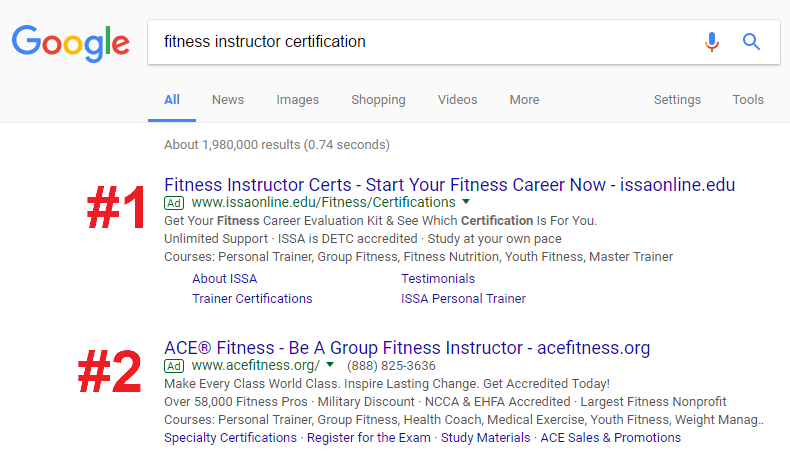Open ACE Fitness Group Instructor ad headline

(x=407, y=348)
